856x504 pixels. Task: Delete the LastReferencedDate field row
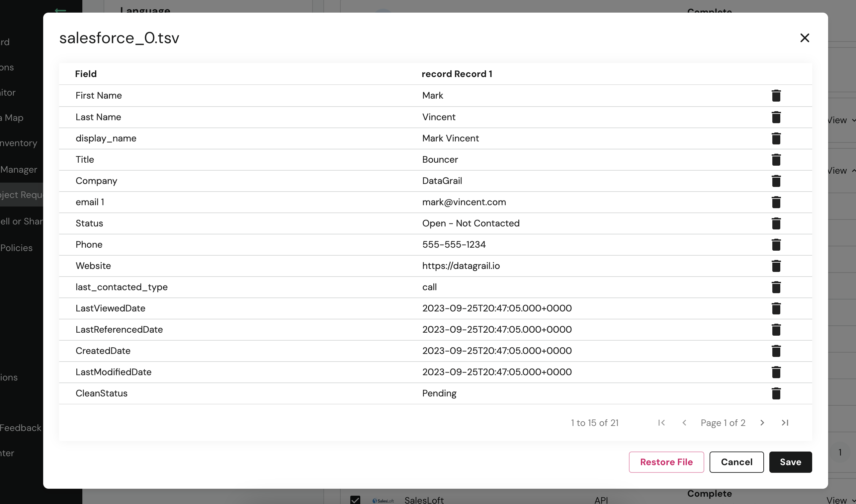[776, 330]
